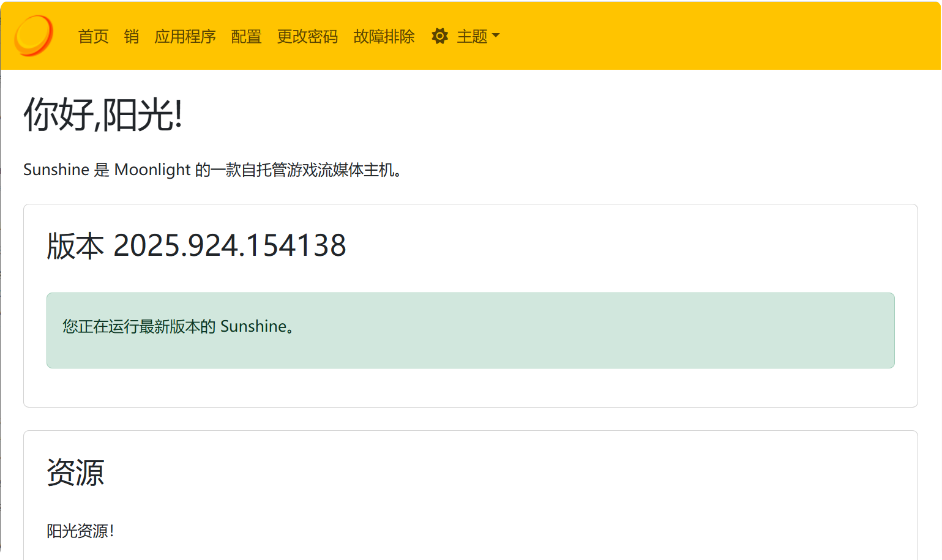The width and height of the screenshot is (942, 560).
Task: Click the 版本 2025.924.154138 heading
Action: coord(195,246)
